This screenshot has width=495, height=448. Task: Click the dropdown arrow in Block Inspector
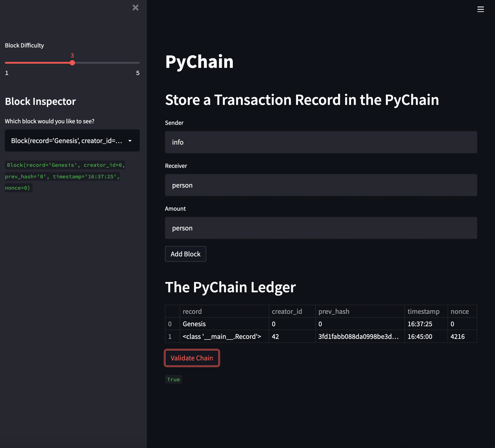(x=130, y=141)
